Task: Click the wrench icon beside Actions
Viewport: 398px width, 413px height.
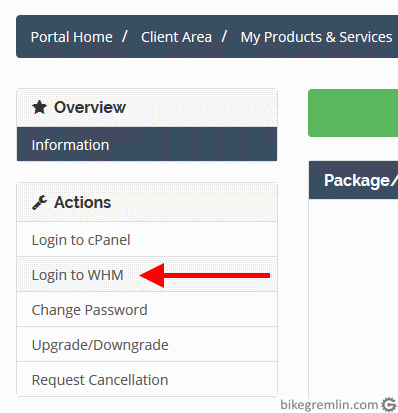Action: coord(39,202)
